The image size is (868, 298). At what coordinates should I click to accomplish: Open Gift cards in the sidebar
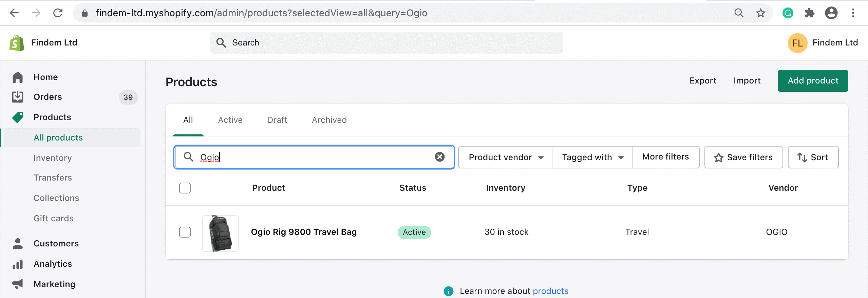click(x=54, y=219)
